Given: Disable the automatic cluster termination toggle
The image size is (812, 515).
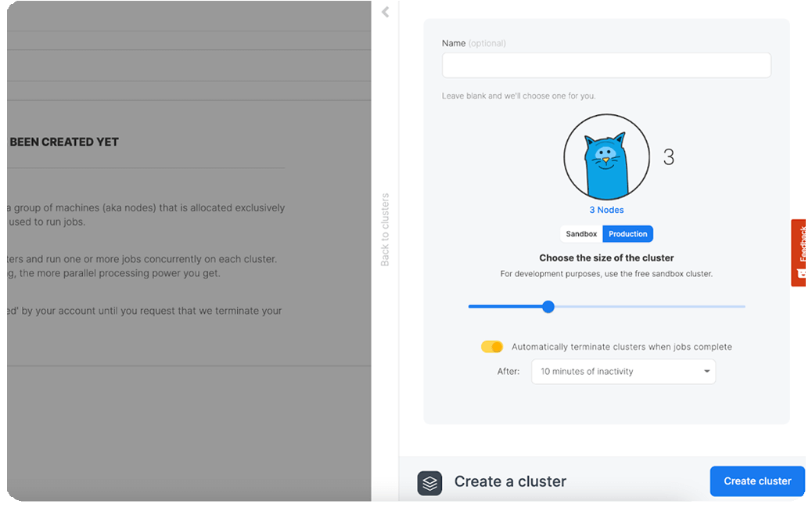Looking at the screenshot, I should pyautogui.click(x=492, y=346).
